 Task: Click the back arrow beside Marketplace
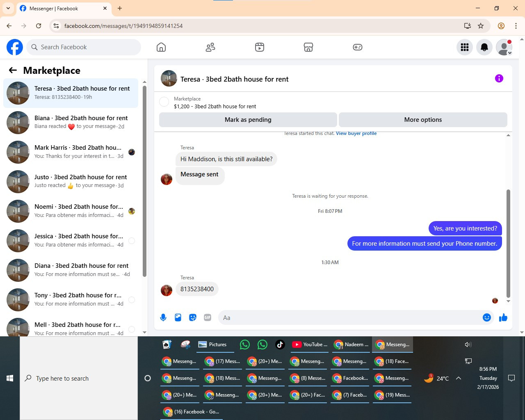[13, 70]
